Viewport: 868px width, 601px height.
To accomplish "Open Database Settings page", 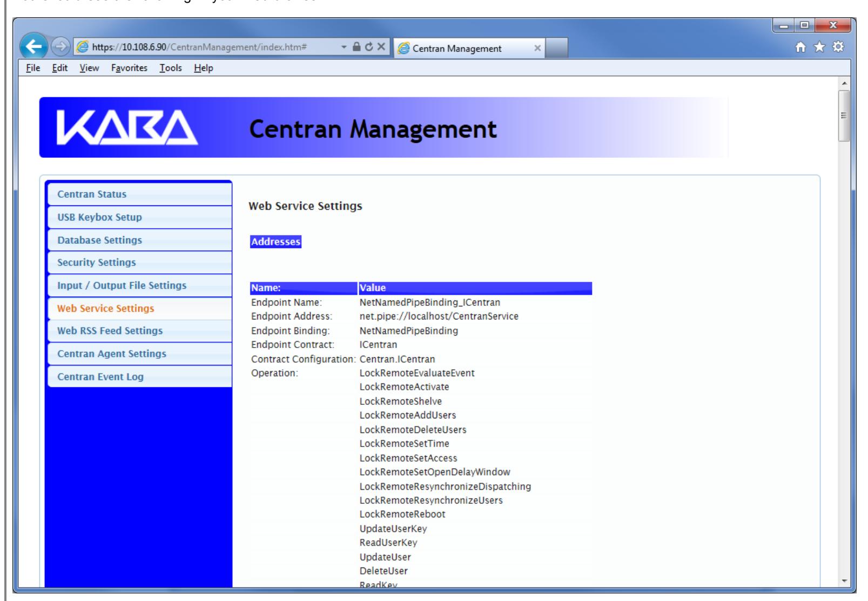I will pyautogui.click(x=140, y=240).
